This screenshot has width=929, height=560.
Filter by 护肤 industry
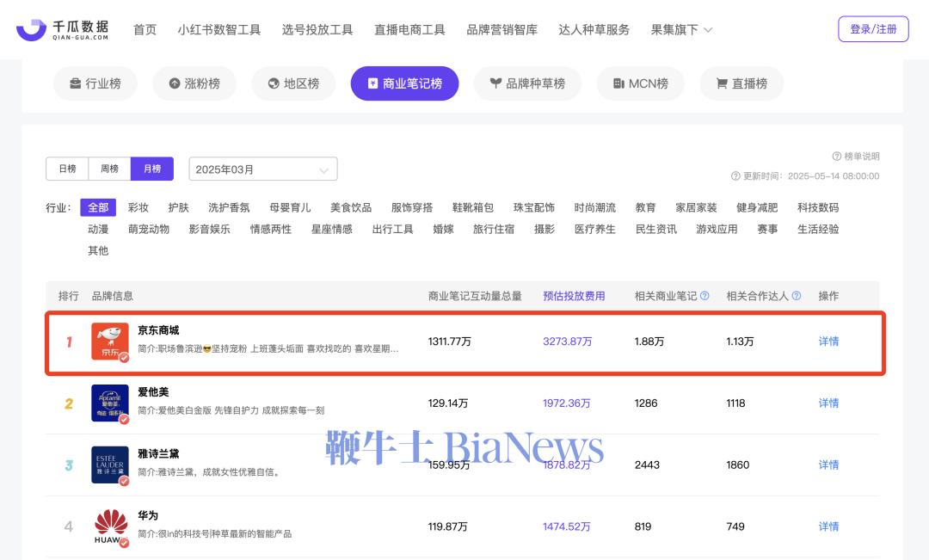pos(178,207)
